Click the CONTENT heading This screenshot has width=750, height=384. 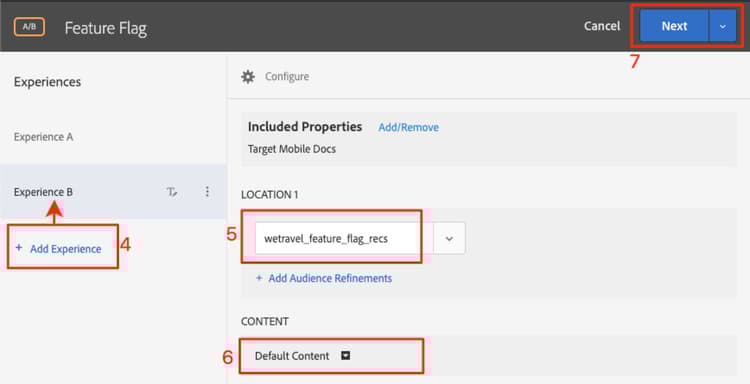pos(265,322)
